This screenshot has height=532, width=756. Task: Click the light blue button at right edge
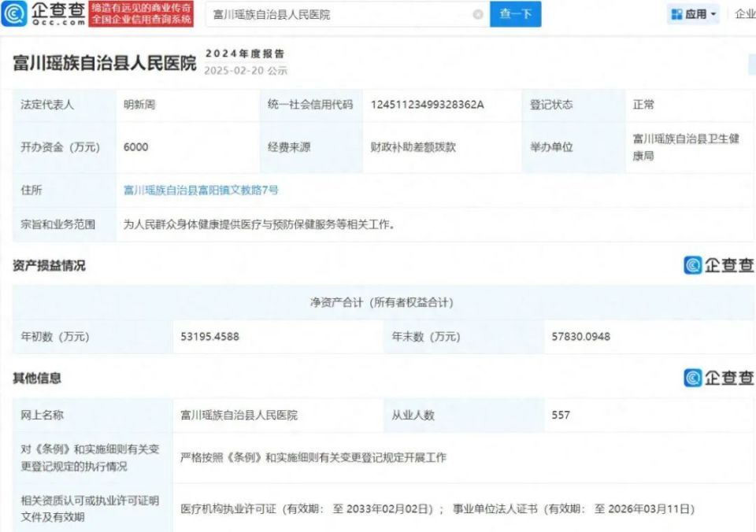click(x=750, y=65)
